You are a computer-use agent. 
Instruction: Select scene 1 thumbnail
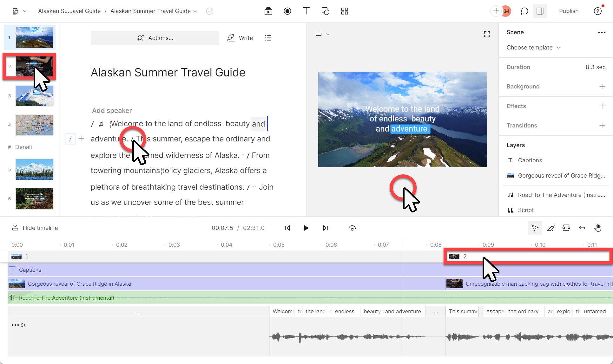34,37
